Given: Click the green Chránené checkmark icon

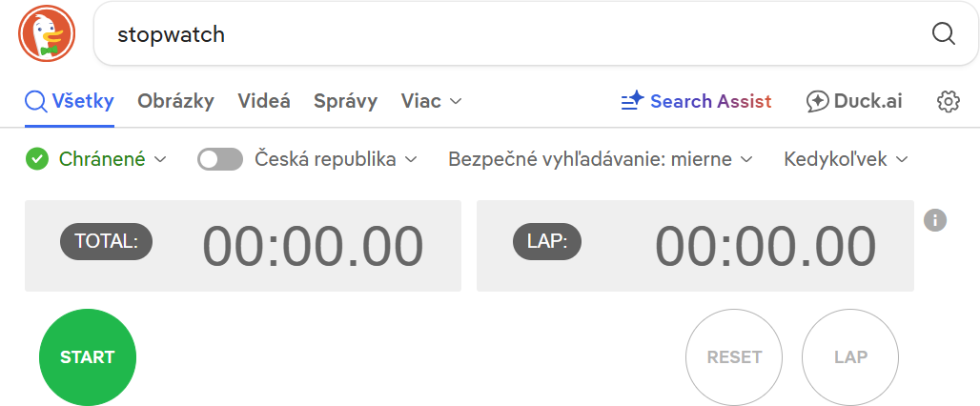Looking at the screenshot, I should pyautogui.click(x=37, y=159).
